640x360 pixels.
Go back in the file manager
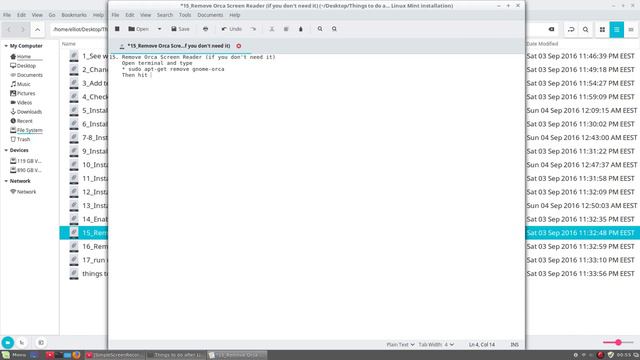[x=9, y=29]
